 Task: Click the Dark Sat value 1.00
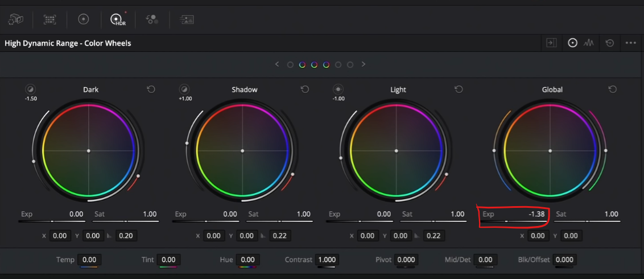click(150, 214)
